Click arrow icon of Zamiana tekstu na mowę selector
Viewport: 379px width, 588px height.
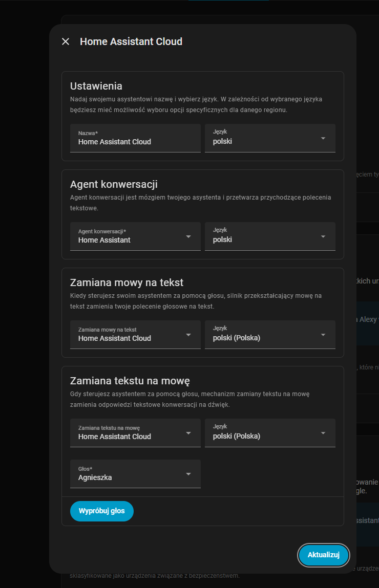(x=188, y=433)
